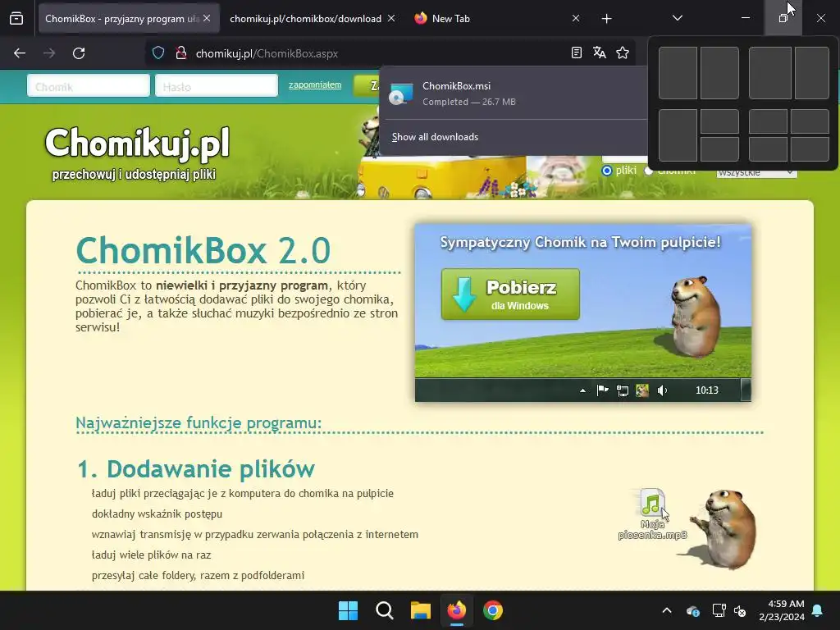
Task: Snap window to wide left zone of uneven layout
Action: click(769, 73)
